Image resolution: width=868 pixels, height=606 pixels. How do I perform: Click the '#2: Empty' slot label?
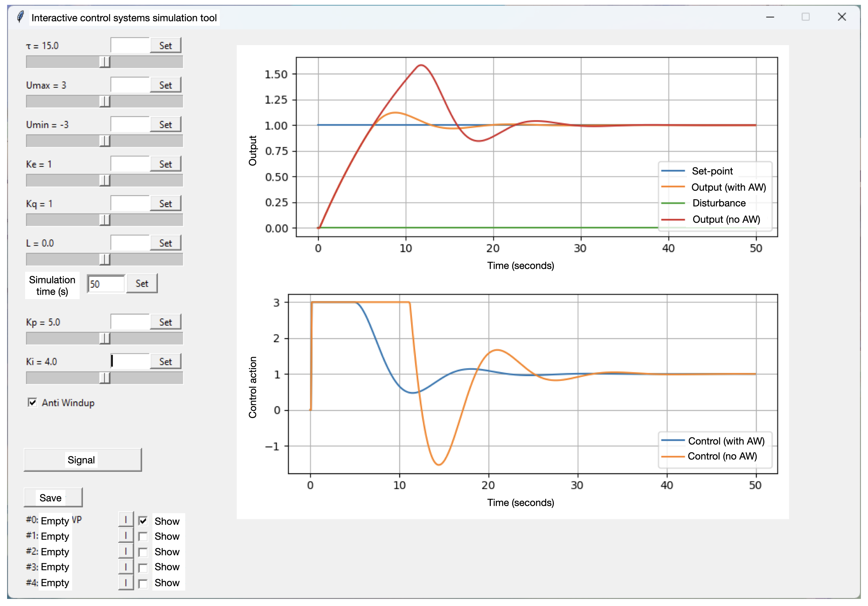coord(48,552)
